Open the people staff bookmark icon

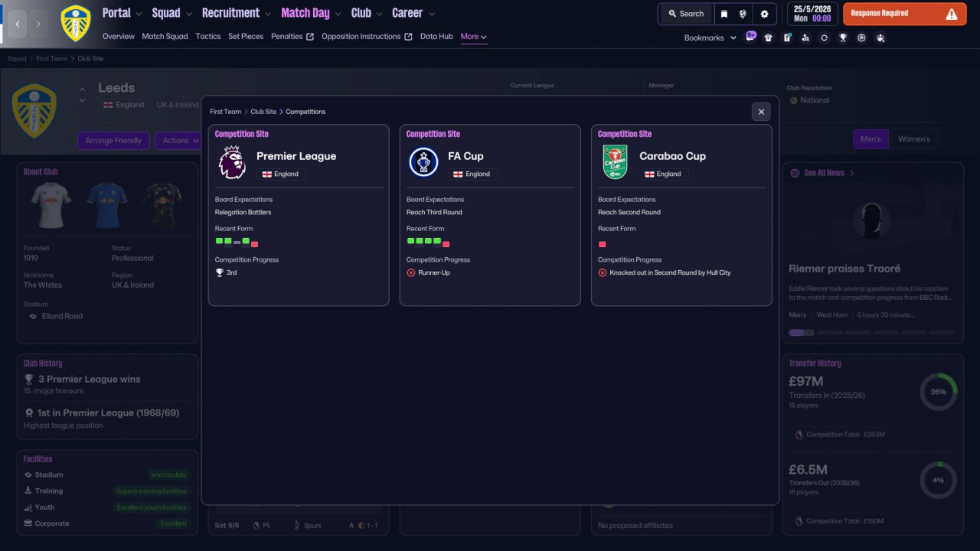(x=880, y=37)
